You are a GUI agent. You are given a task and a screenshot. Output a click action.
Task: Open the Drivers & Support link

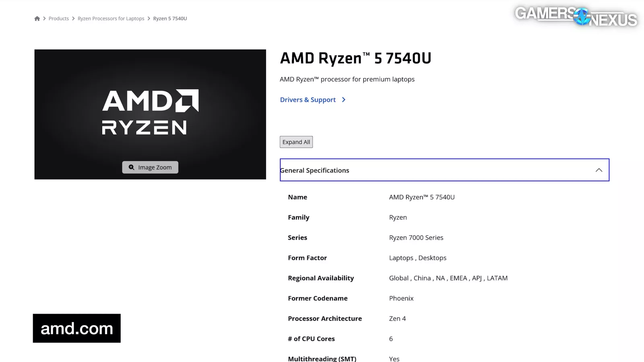pyautogui.click(x=308, y=100)
